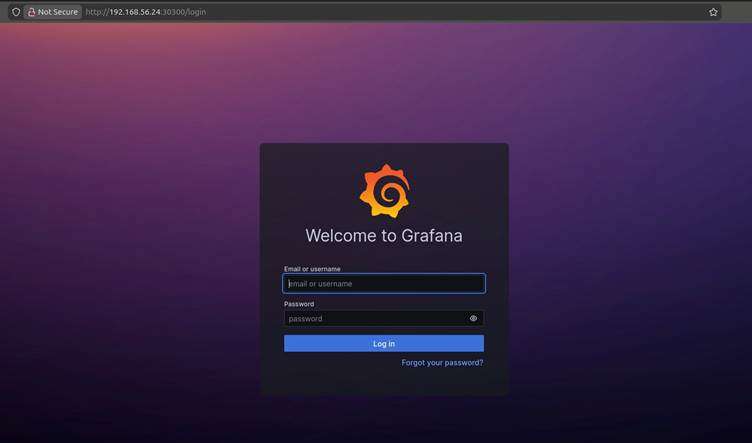Click the "http://" prefix in the URL

96,12
